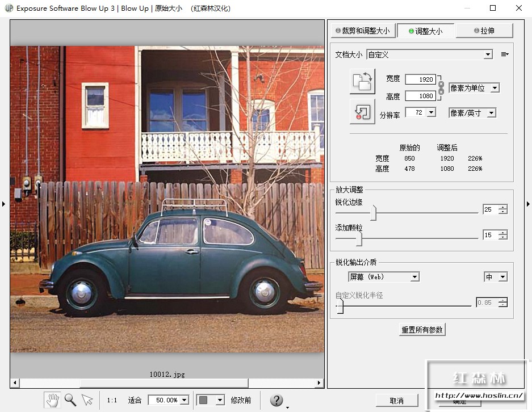Open the 文档大小 preset dropdown
Screen dimensions: 532x412
(488, 54)
